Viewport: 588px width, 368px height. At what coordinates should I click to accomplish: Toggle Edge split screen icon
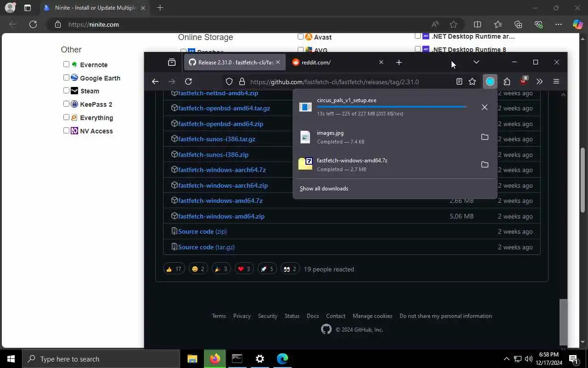click(477, 24)
